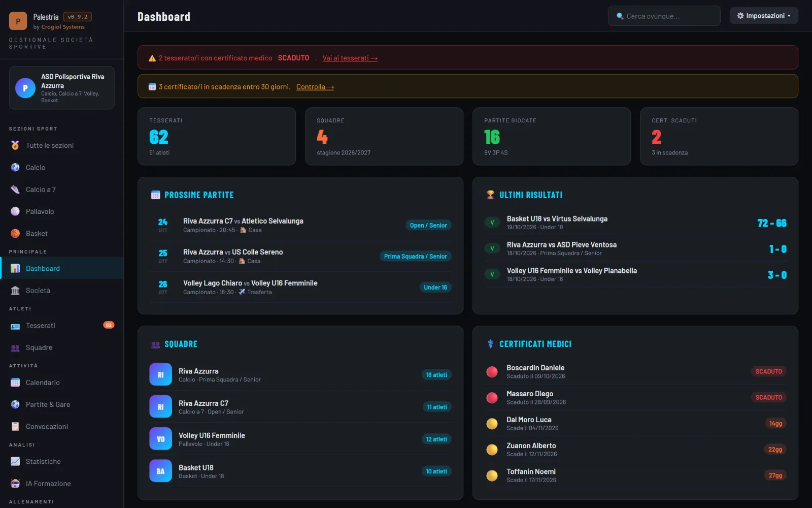Click the Calendario calendar icon
812x508 pixels.
tap(15, 383)
